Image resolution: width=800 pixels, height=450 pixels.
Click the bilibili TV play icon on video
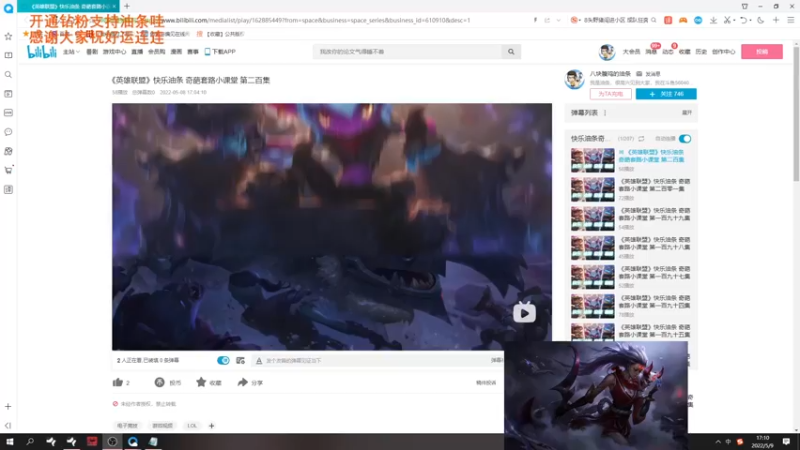(x=524, y=312)
